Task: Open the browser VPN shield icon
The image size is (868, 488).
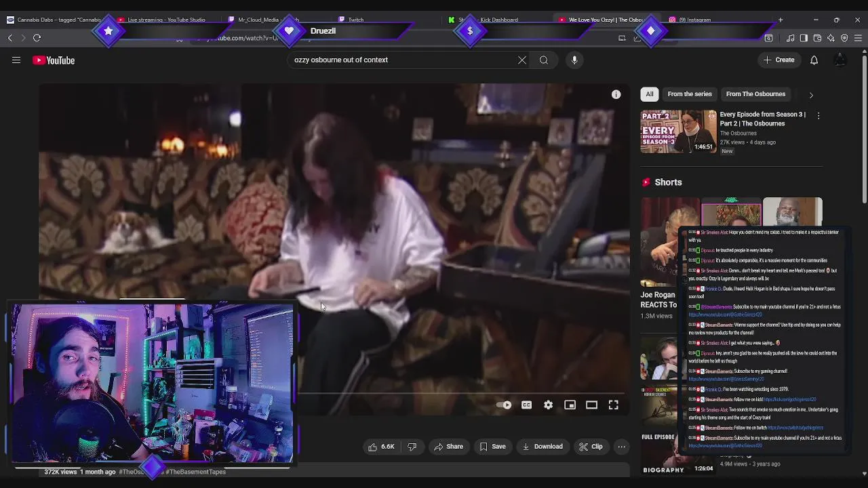Action: coord(844,38)
